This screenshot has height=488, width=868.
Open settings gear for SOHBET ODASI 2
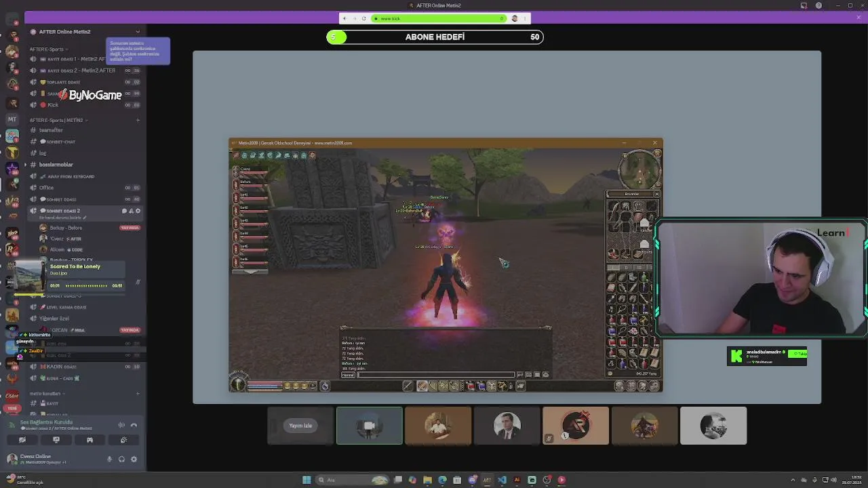[x=138, y=211]
